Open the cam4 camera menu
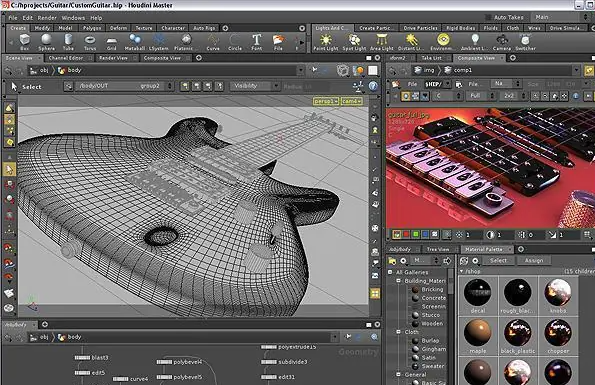This screenshot has height=385, width=595. coord(352,101)
